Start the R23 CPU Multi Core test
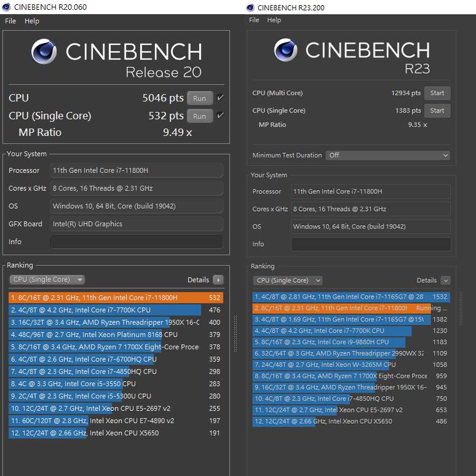 coord(437,93)
